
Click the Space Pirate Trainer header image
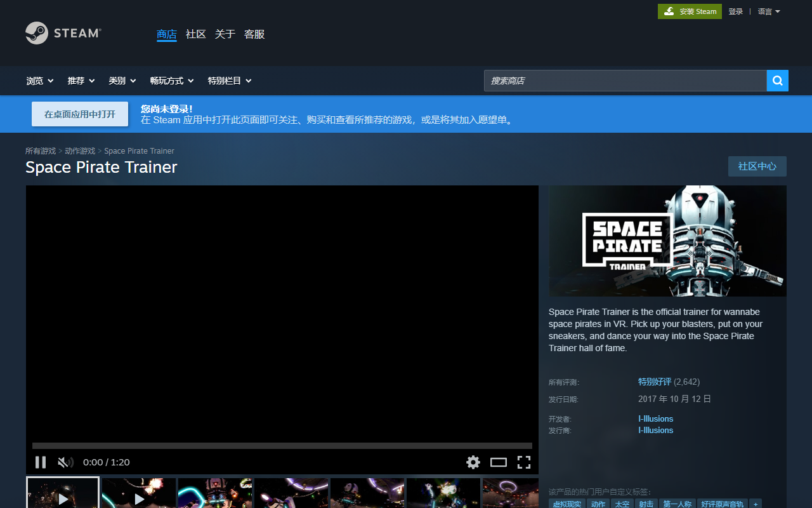pos(667,241)
